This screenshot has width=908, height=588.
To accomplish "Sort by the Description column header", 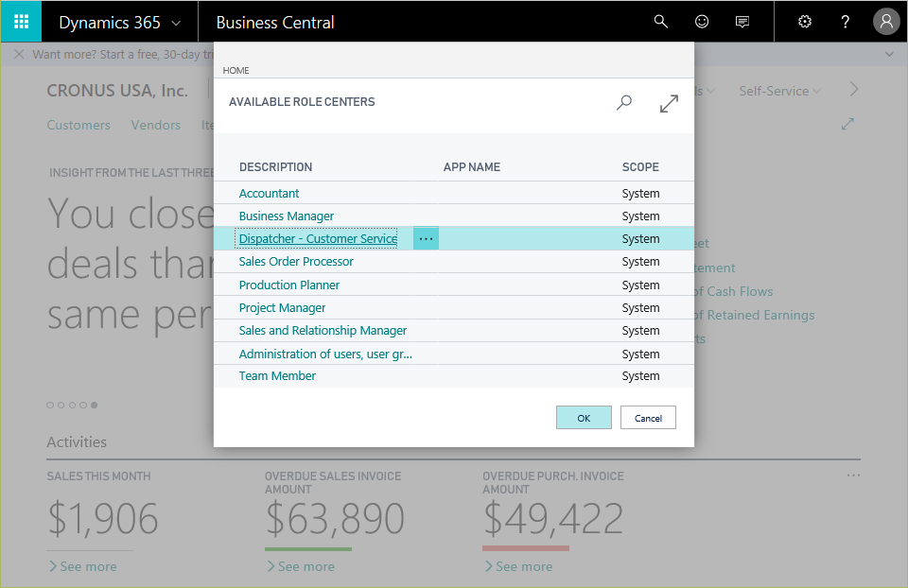I will click(275, 167).
